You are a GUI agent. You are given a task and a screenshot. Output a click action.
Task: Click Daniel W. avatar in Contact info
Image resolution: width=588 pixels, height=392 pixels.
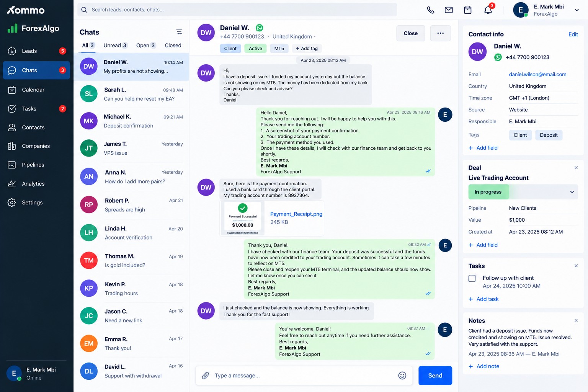[477, 52]
